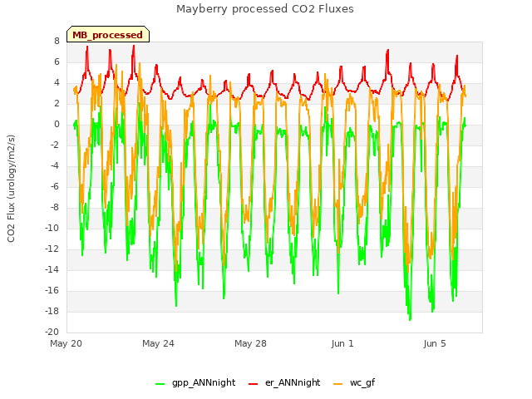This screenshot has width=532, height=399.
Task: Click the y-axis tick label -6
Action: (55, 186)
